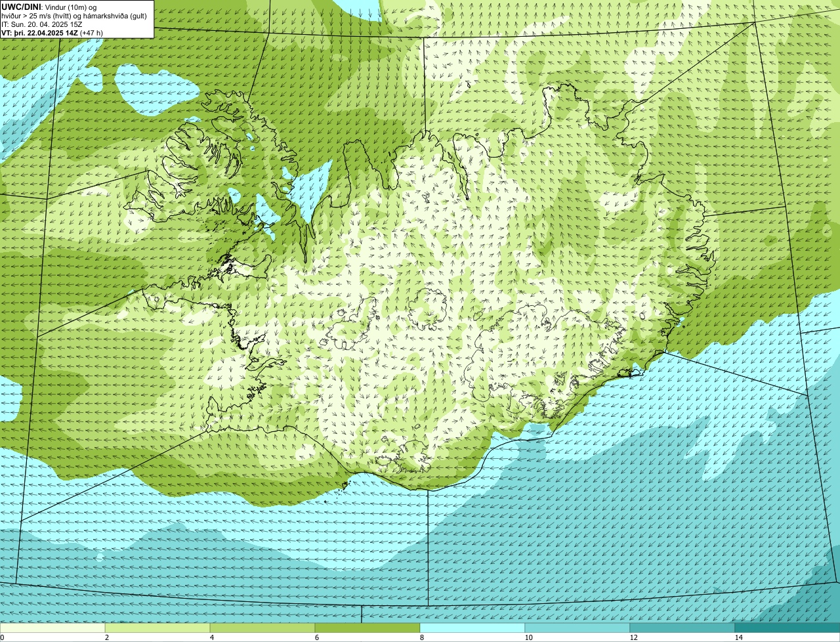Click the light green 2–4 legend swatch
840x642 pixels.
pos(157,628)
